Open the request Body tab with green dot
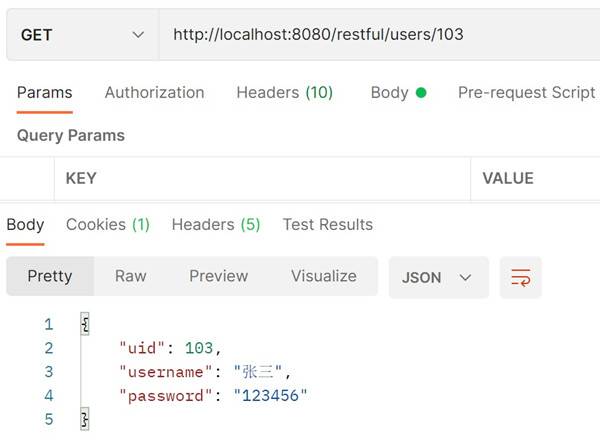The width and height of the screenshot is (600, 445). (x=397, y=93)
